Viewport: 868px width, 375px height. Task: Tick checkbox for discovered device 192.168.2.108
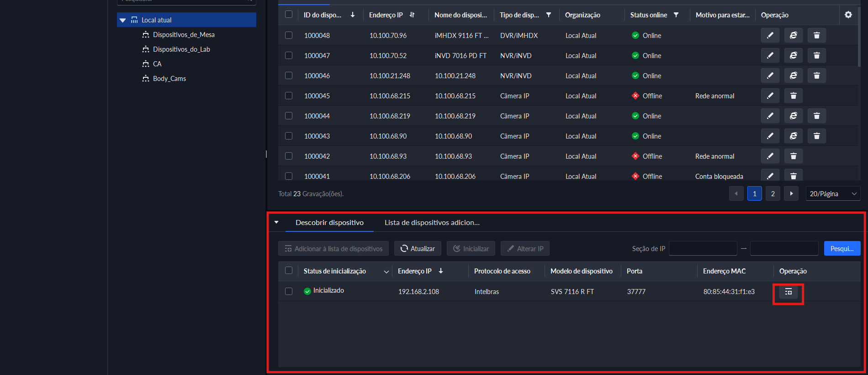click(289, 291)
